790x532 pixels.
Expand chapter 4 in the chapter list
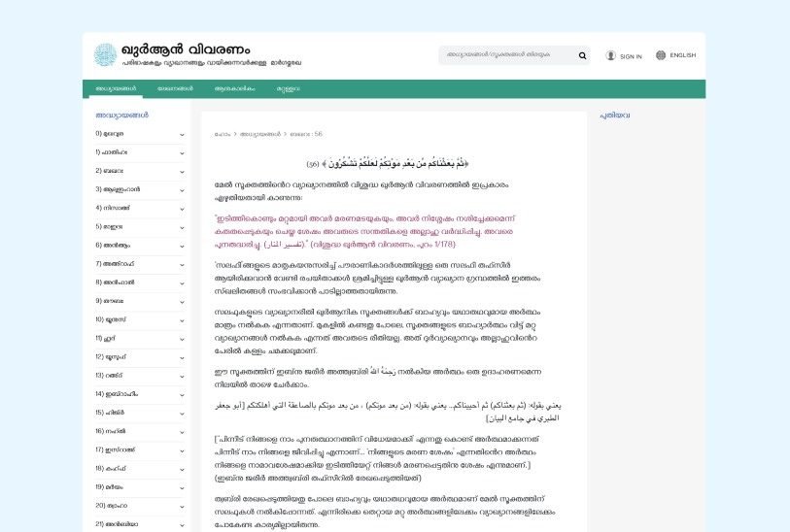pos(182,208)
